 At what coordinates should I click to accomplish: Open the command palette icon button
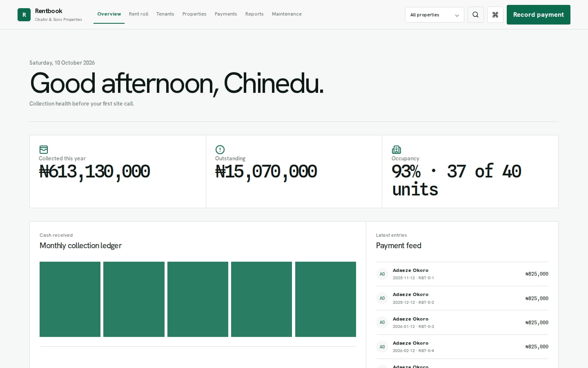(495, 15)
